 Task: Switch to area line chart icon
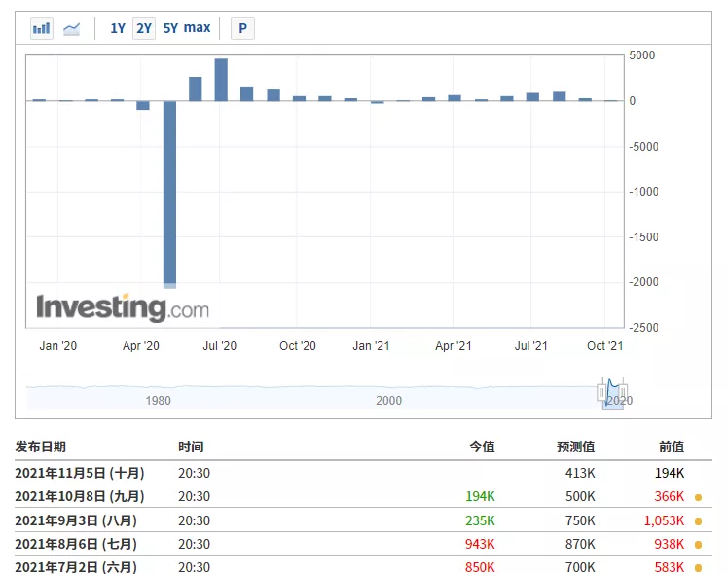coord(71,29)
